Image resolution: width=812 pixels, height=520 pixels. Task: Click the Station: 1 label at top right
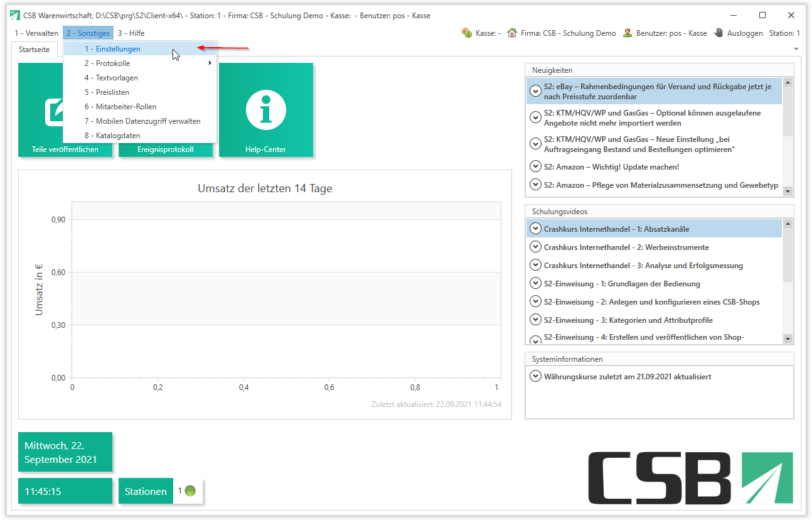tap(784, 33)
